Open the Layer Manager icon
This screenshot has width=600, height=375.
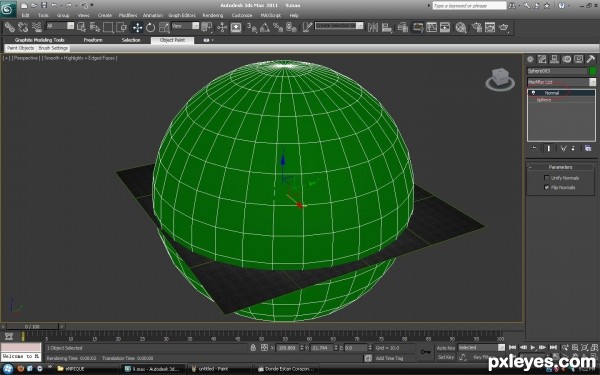click(403, 27)
